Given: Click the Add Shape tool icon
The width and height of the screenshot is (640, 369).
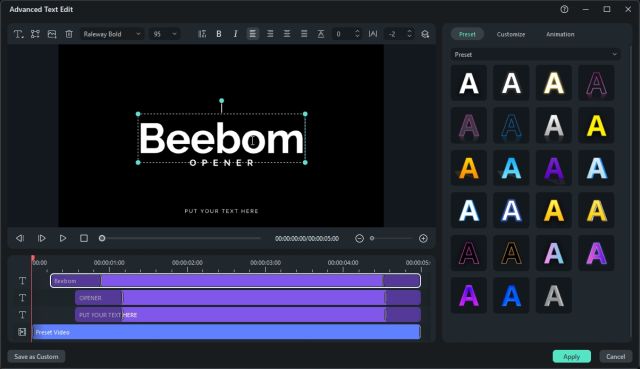Looking at the screenshot, I should (35, 34).
